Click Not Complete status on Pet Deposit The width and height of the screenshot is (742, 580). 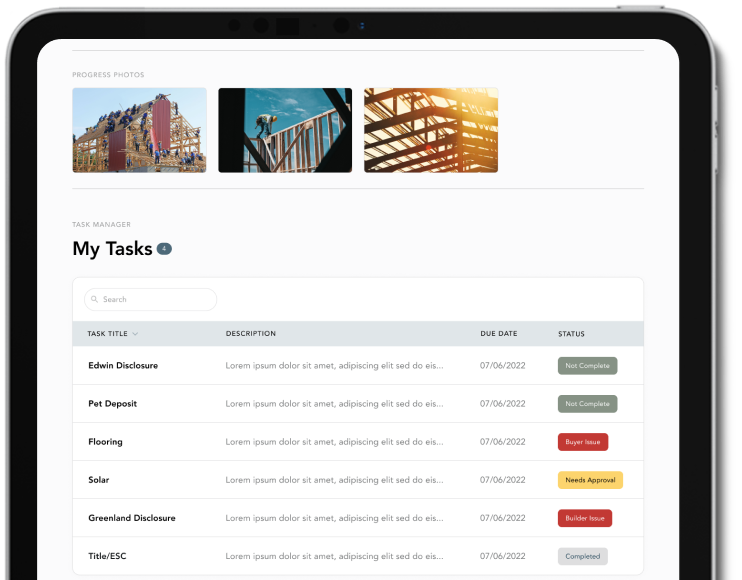(587, 404)
